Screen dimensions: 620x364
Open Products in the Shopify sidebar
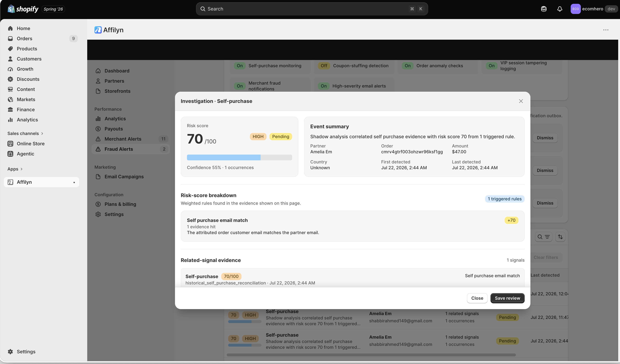click(x=27, y=49)
